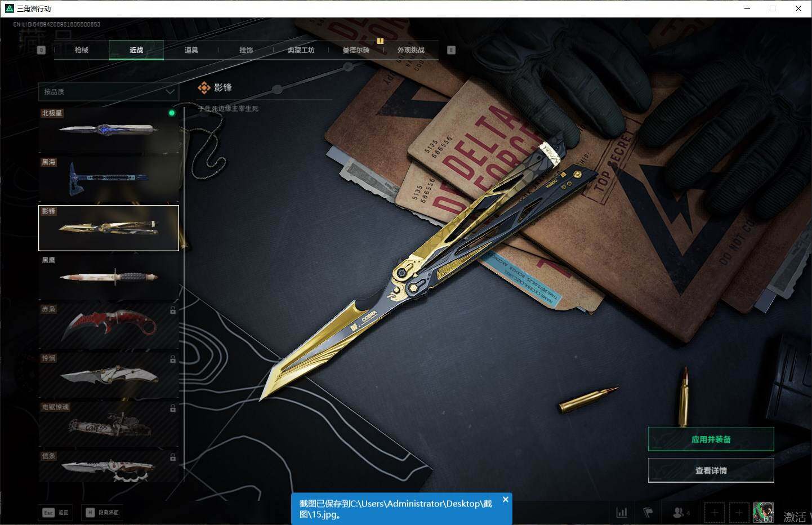Open the 道具 tab
The width and height of the screenshot is (812, 525).
pyautogui.click(x=191, y=50)
